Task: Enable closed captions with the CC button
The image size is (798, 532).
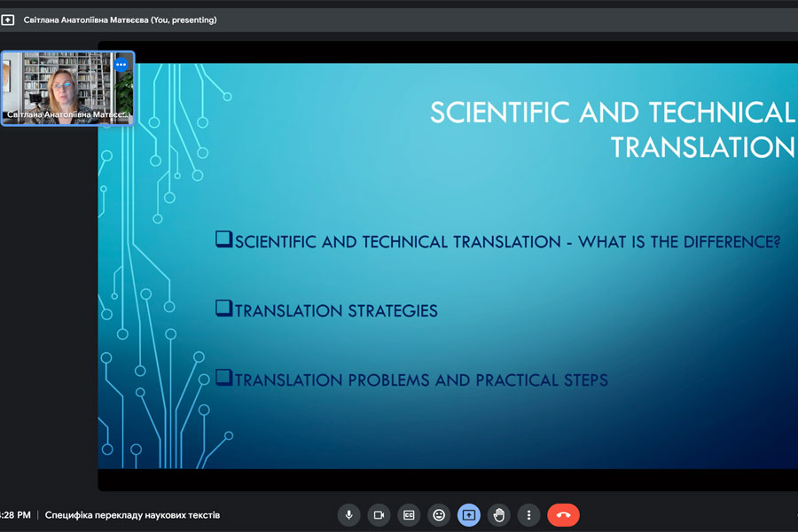Action: coord(409,514)
